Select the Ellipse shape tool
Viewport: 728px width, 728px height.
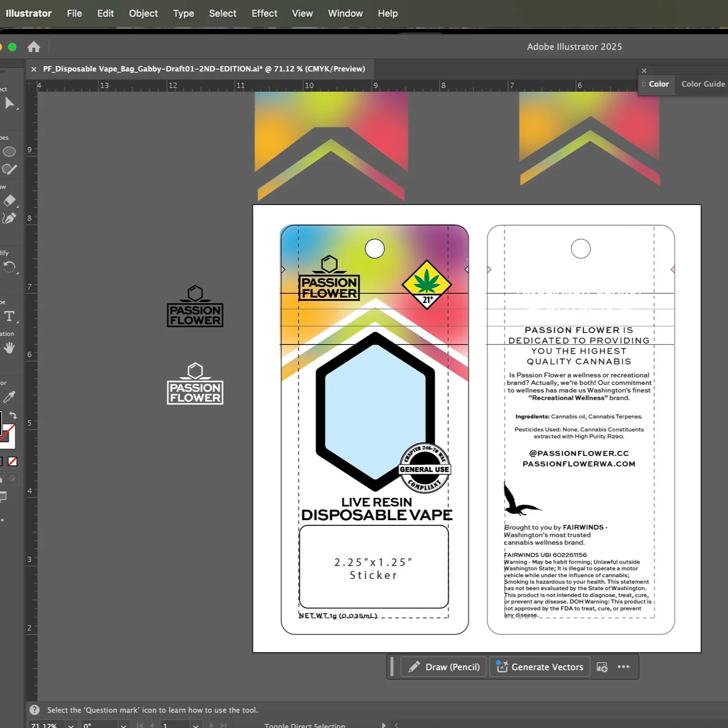9,151
